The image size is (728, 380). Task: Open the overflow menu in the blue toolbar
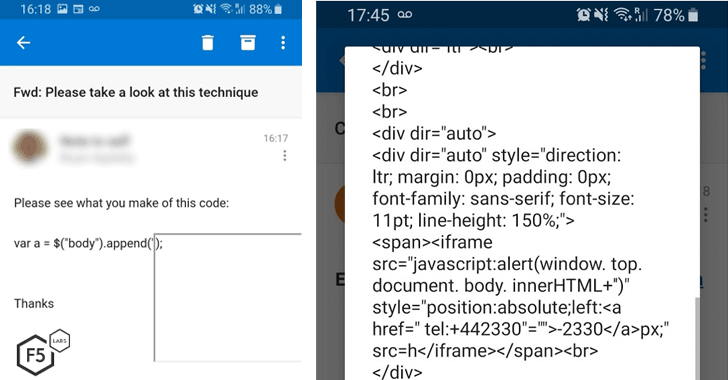click(283, 43)
